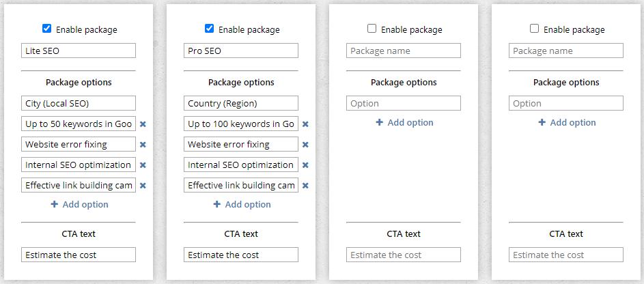Screen dimensions: 644x284
Task: Delete 'Effective link building' option in Pro SEO
Action: pos(305,186)
